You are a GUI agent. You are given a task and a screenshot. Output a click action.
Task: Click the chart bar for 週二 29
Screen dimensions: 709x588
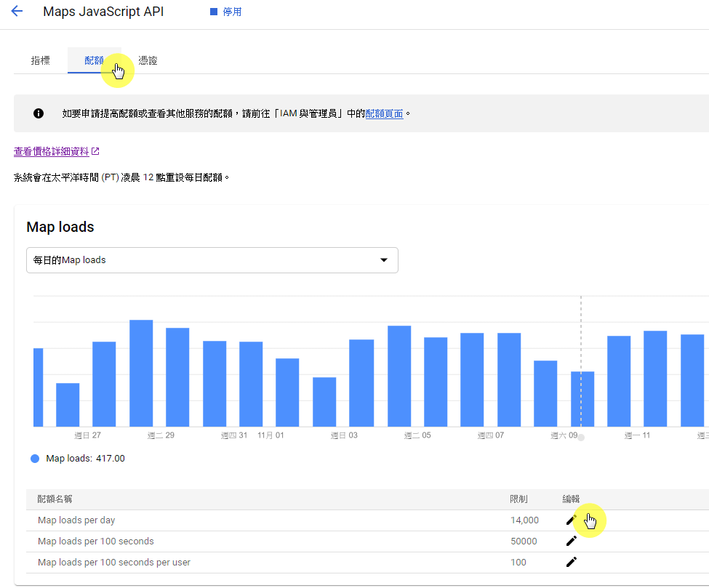[141, 373]
